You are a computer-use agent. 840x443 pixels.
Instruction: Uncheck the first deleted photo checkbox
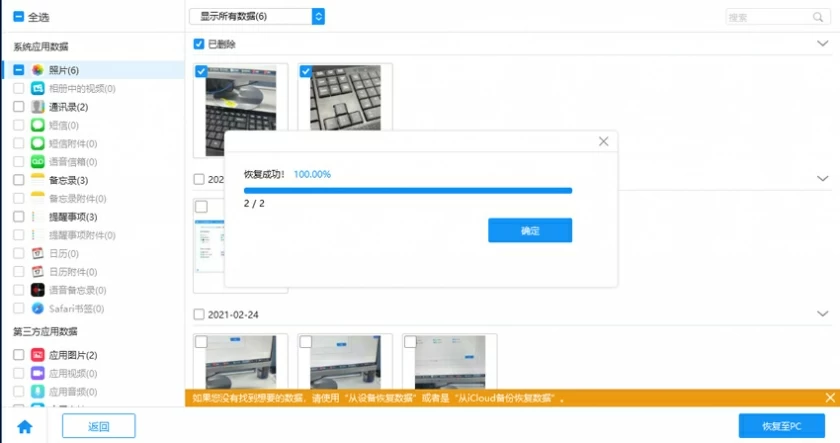201,71
